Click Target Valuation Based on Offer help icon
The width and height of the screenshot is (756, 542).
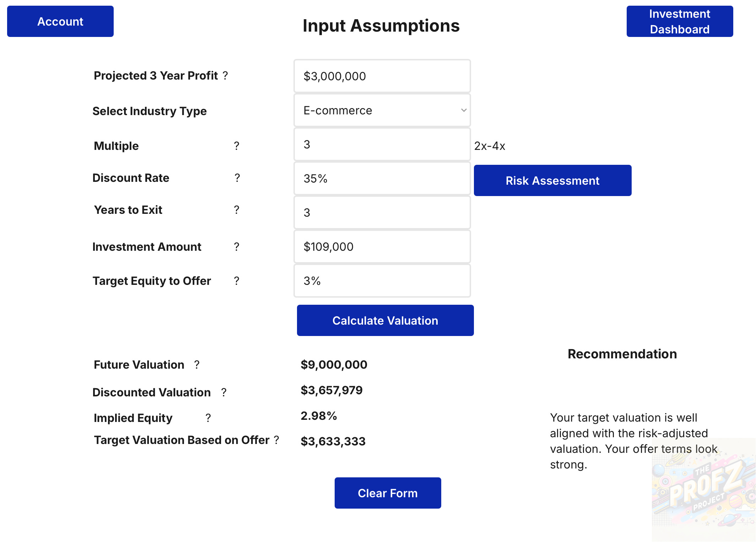click(276, 440)
